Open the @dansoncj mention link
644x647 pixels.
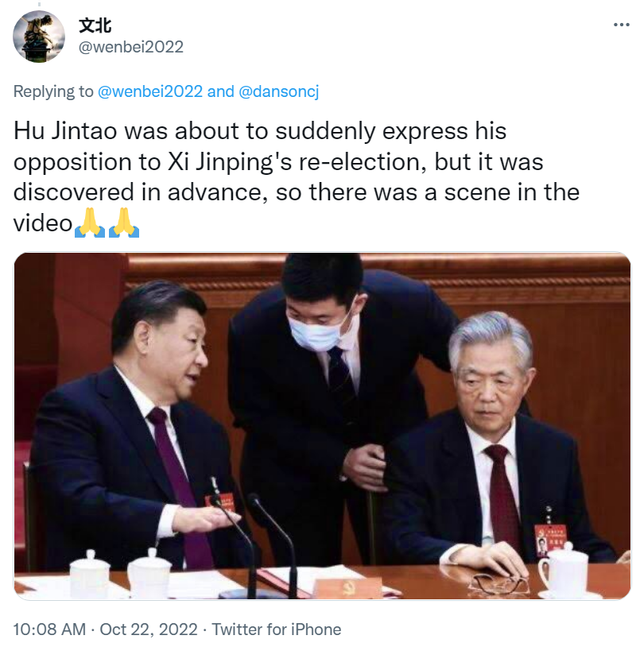[x=278, y=91]
